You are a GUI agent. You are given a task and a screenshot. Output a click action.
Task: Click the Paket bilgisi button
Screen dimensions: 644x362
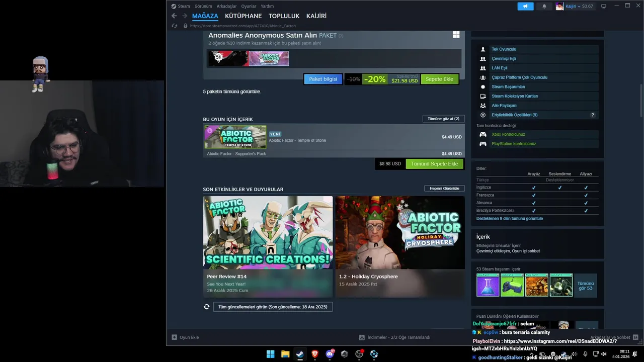pyautogui.click(x=323, y=79)
